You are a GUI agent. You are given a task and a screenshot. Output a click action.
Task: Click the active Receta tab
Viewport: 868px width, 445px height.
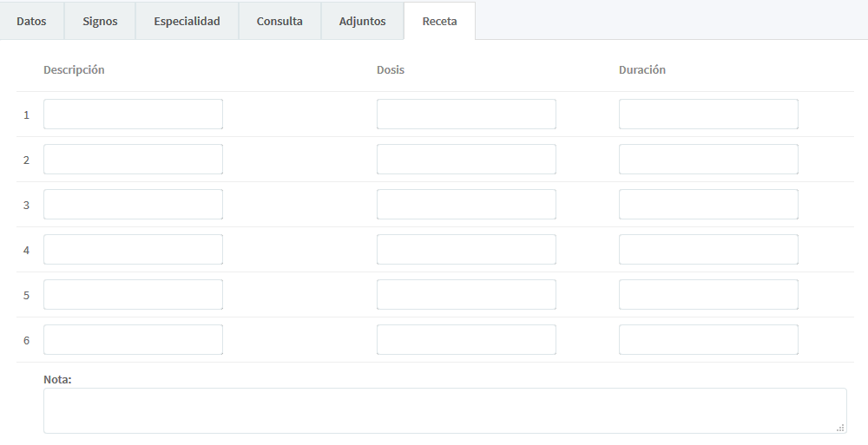pos(439,22)
